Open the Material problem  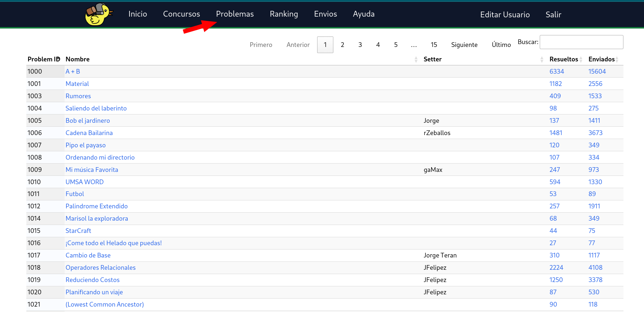(77, 84)
